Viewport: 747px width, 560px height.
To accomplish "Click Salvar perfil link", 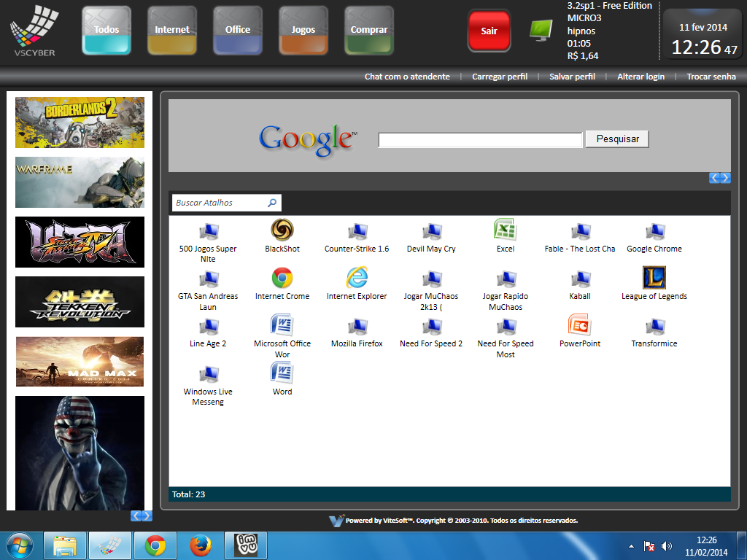I will click(x=572, y=77).
